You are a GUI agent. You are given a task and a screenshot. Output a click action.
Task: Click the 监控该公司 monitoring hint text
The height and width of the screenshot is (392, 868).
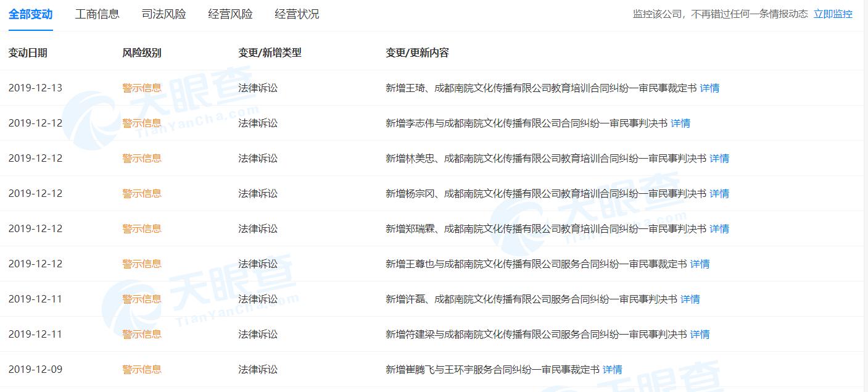coord(721,14)
